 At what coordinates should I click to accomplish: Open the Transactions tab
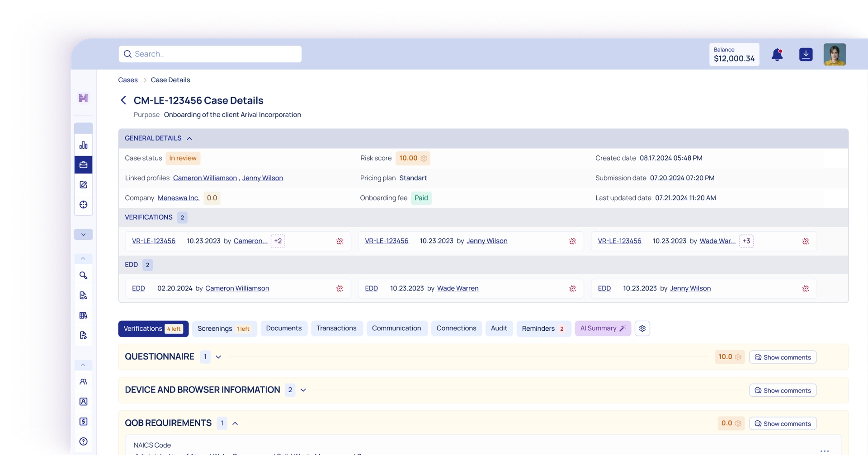336,328
